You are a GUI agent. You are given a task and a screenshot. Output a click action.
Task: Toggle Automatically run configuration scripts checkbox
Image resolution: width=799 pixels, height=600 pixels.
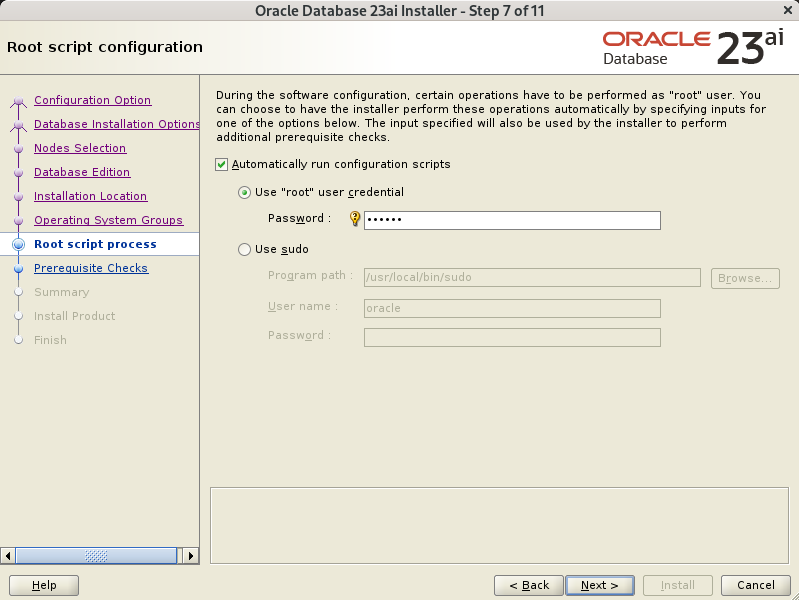point(221,164)
